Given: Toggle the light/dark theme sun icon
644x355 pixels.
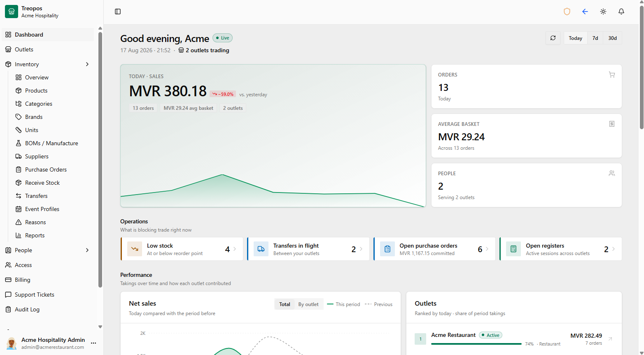Looking at the screenshot, I should (x=603, y=12).
